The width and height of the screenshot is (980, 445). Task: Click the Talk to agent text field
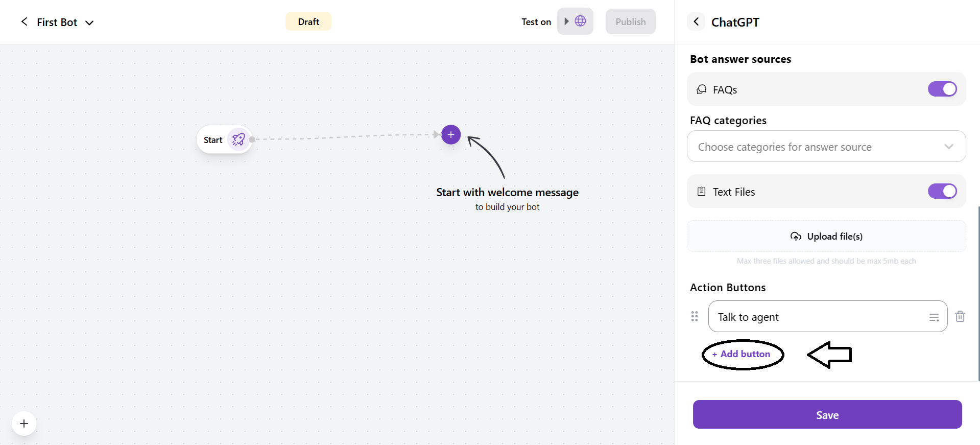pyautogui.click(x=817, y=317)
